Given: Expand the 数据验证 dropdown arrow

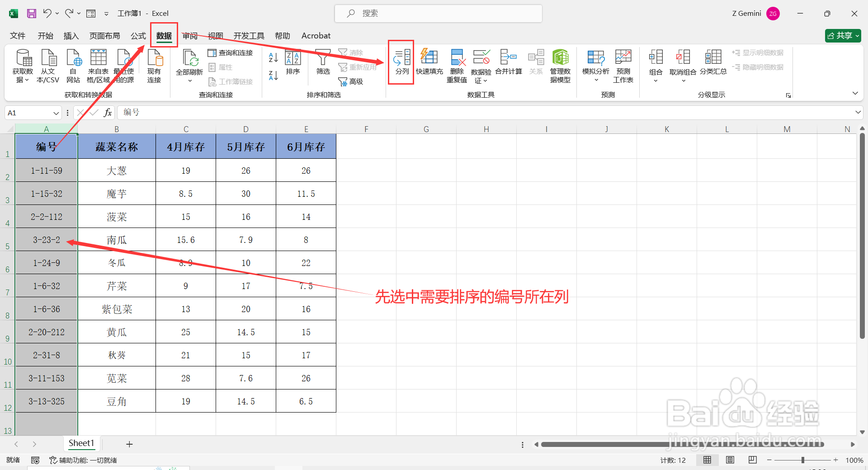Looking at the screenshot, I should coord(486,81).
